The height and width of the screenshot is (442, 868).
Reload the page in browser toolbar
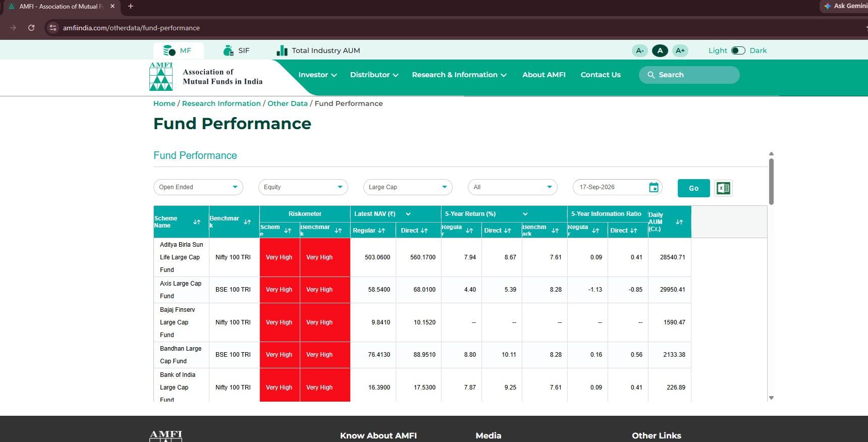pos(31,28)
